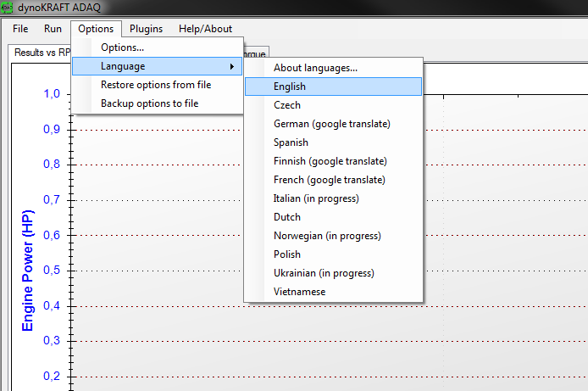Screen dimensions: 588x391
Task: Click the 0,5 axis value
Action: (x=52, y=271)
